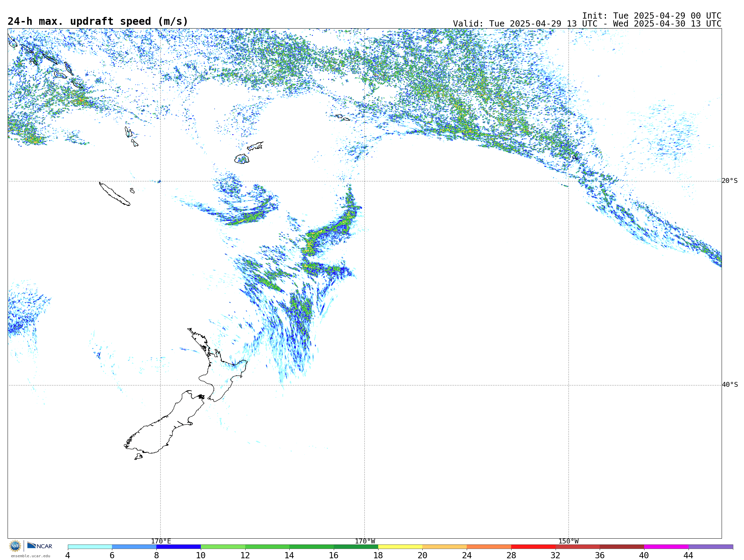
Task: Click the 40°S latitude label
Action: (x=730, y=385)
